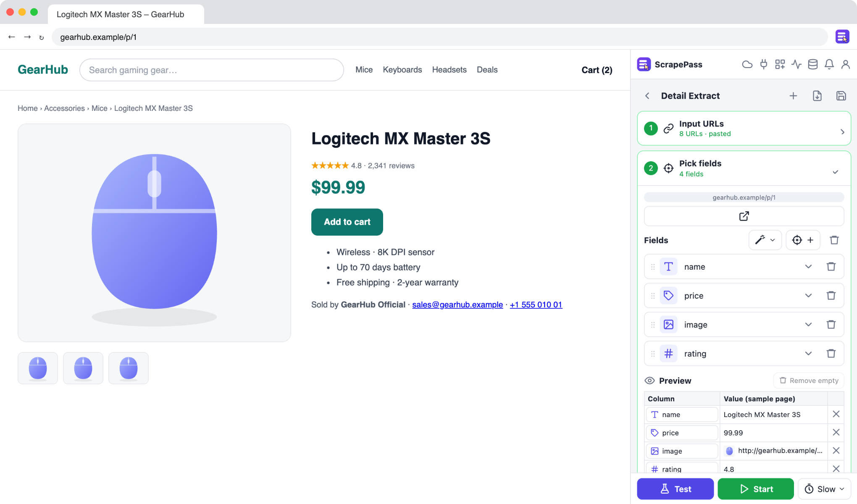Click the plug integrations icon

(x=764, y=64)
